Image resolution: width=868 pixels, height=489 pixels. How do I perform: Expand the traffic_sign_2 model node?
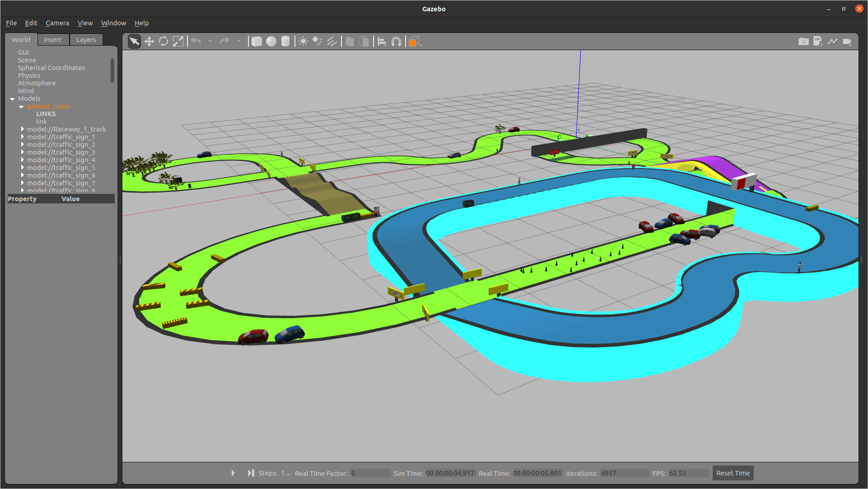(22, 145)
